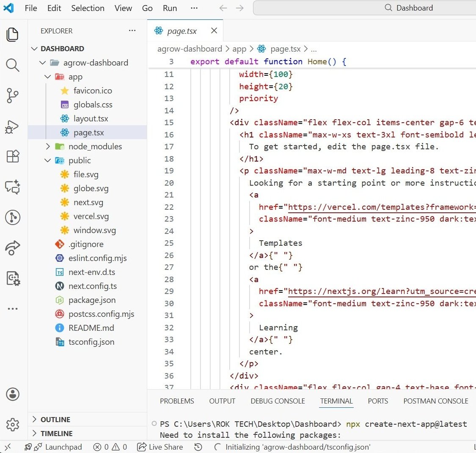Click the app breadcrumb segment
The image size is (476, 453).
click(x=239, y=49)
